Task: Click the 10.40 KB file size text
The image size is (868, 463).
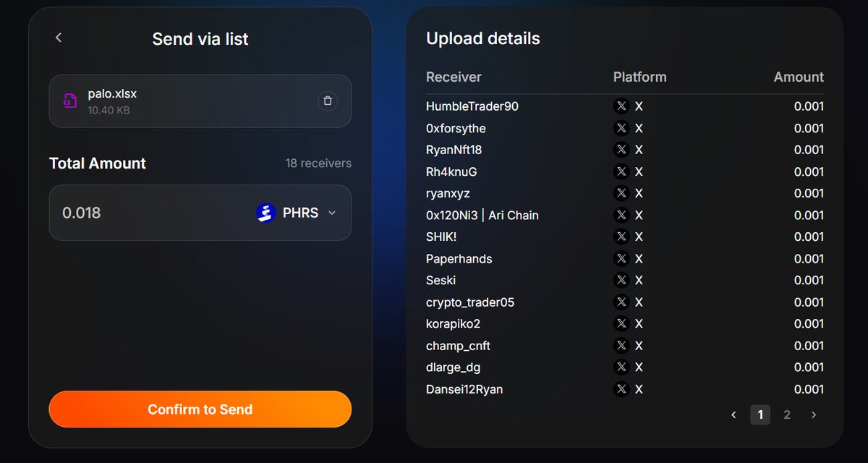Action: pyautogui.click(x=109, y=111)
